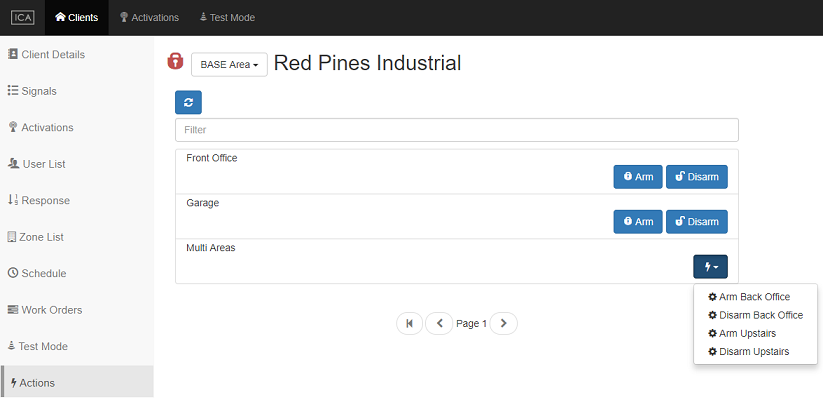The width and height of the screenshot is (823, 402).
Task: Click the Garage row label
Action: (203, 203)
